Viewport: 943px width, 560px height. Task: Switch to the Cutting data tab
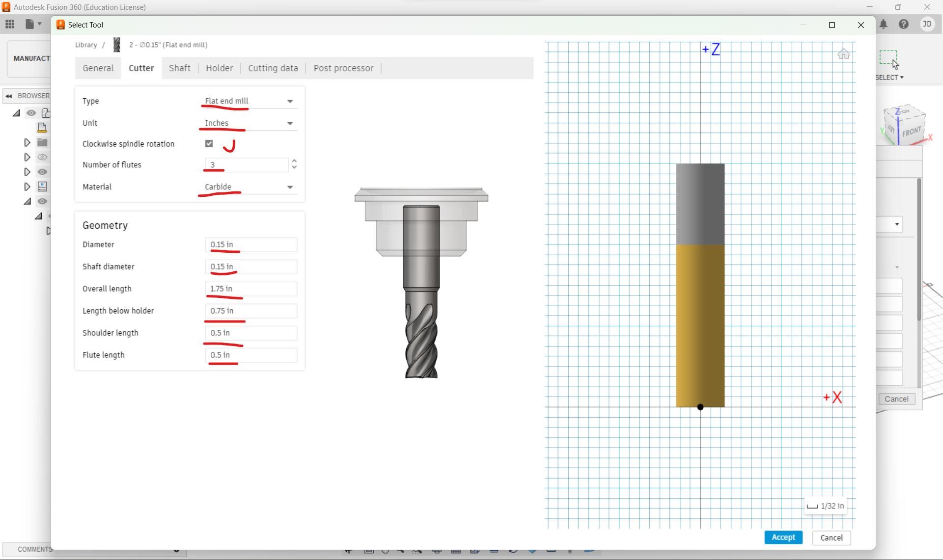tap(273, 68)
